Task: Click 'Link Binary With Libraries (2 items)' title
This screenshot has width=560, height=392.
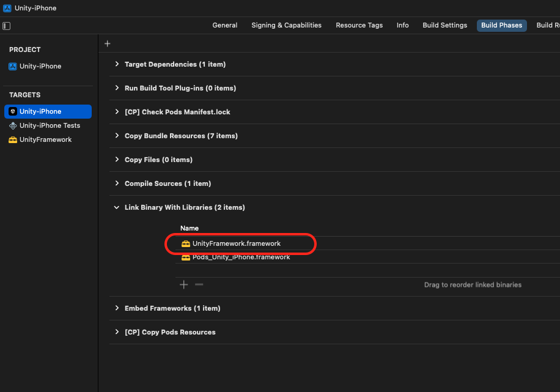Action: tap(185, 207)
